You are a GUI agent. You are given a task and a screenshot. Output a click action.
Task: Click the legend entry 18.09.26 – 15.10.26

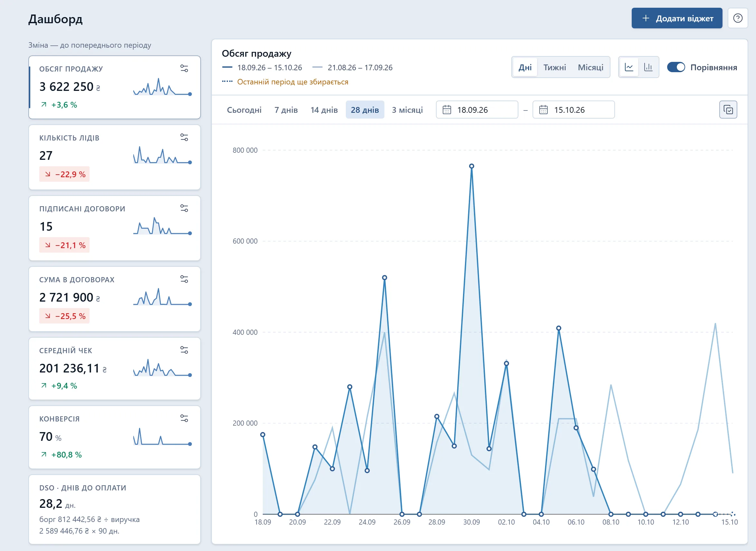(x=262, y=67)
